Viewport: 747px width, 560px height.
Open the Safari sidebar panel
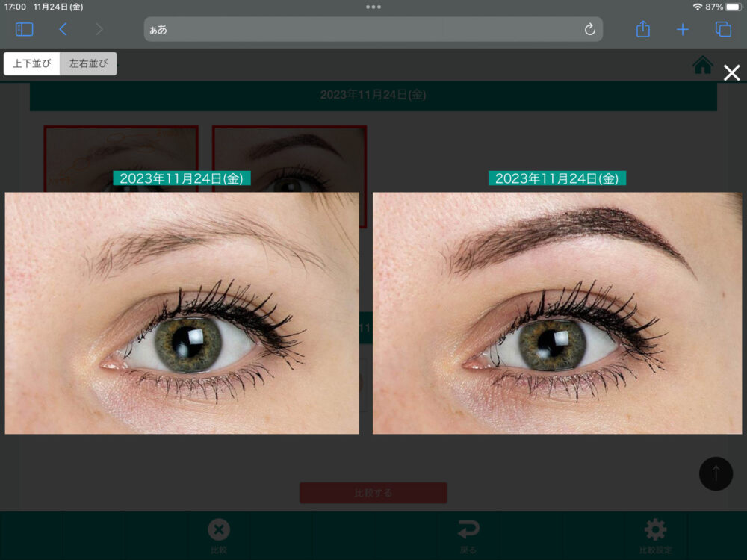pyautogui.click(x=25, y=29)
